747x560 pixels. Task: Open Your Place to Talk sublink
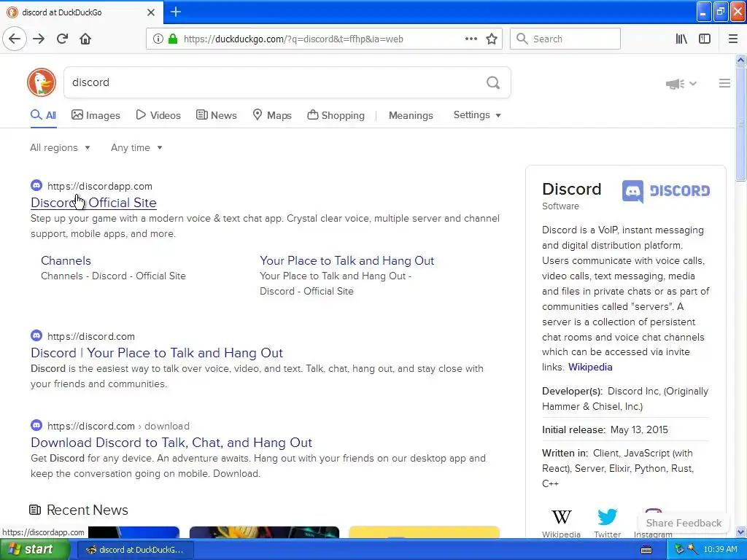pos(347,260)
